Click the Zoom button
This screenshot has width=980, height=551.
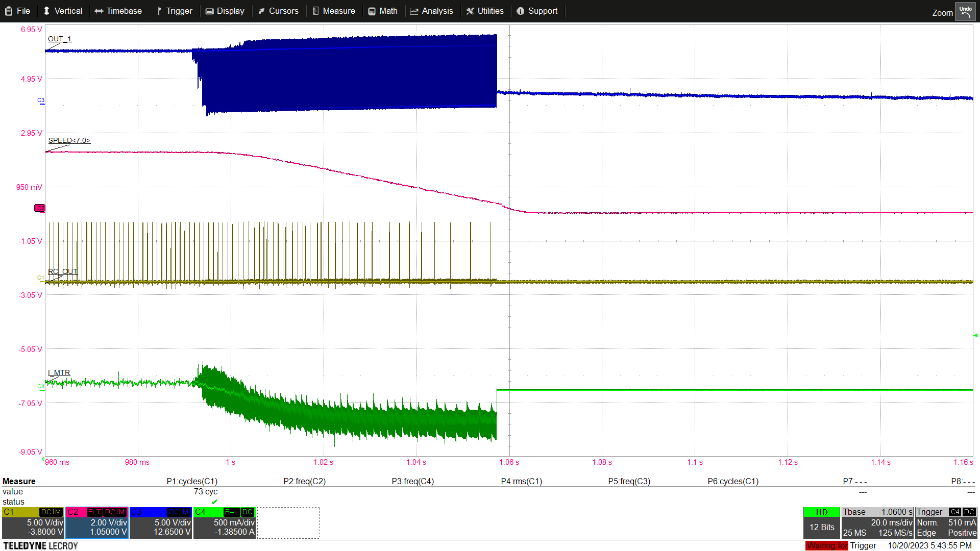pyautogui.click(x=942, y=12)
